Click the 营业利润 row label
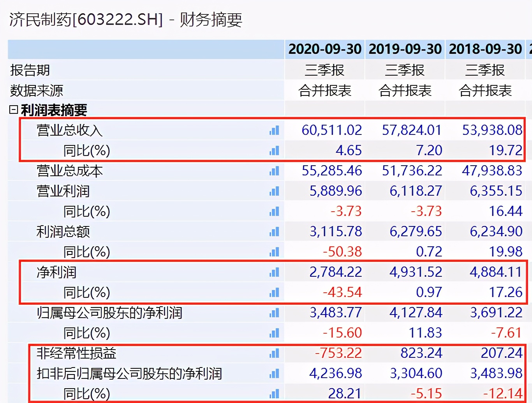 [63, 191]
